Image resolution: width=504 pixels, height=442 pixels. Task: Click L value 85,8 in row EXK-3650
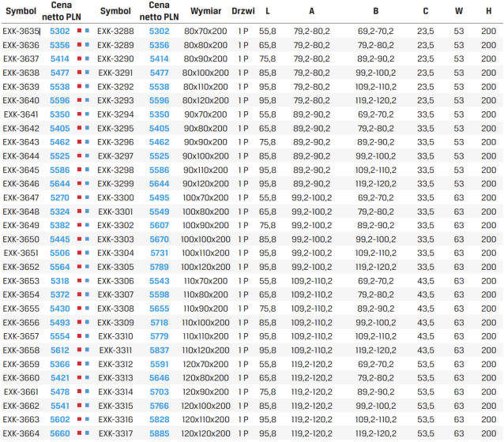(x=268, y=239)
